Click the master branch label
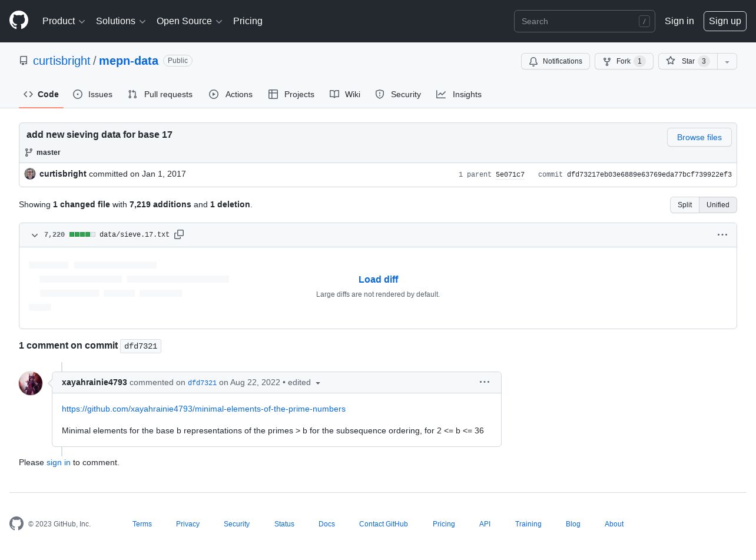756x560 pixels. 48,153
